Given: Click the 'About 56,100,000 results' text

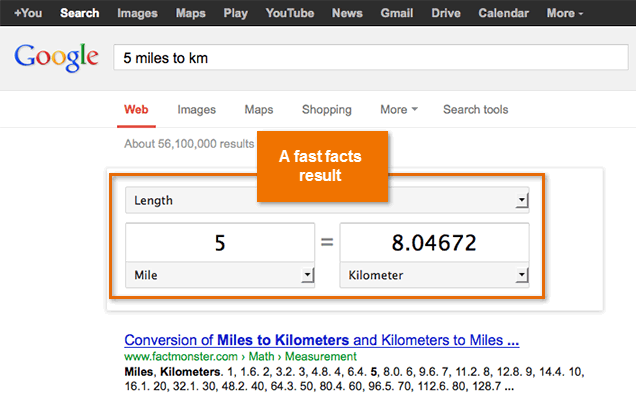Looking at the screenshot, I should (189, 144).
